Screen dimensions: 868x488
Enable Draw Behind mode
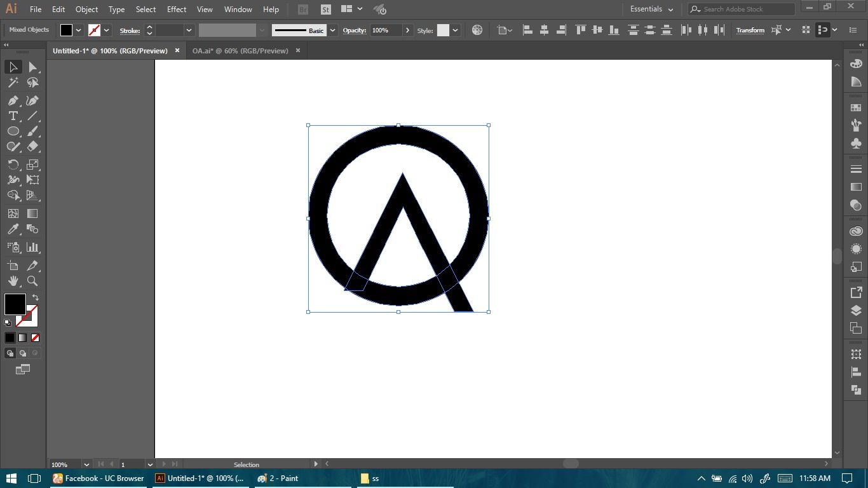tap(22, 353)
